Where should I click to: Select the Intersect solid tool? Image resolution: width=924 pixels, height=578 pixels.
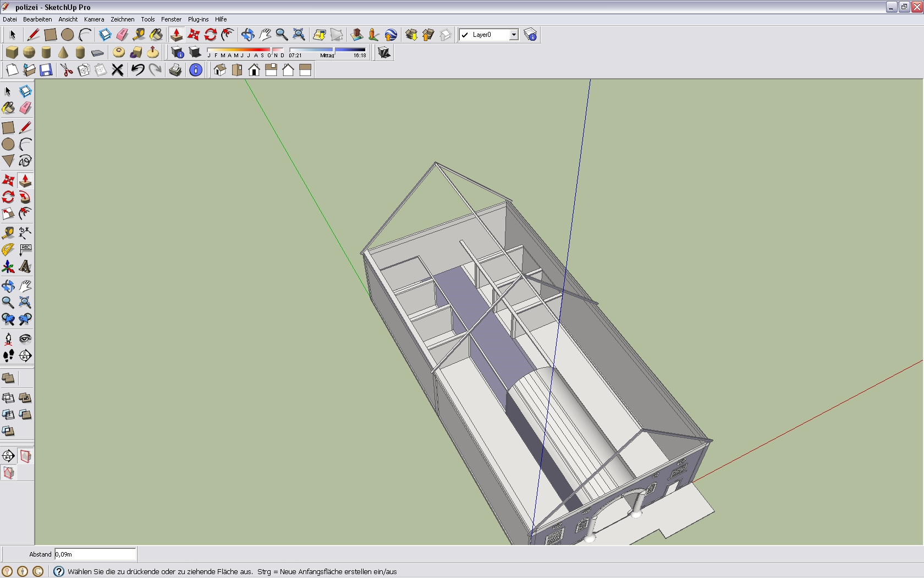pos(8,397)
